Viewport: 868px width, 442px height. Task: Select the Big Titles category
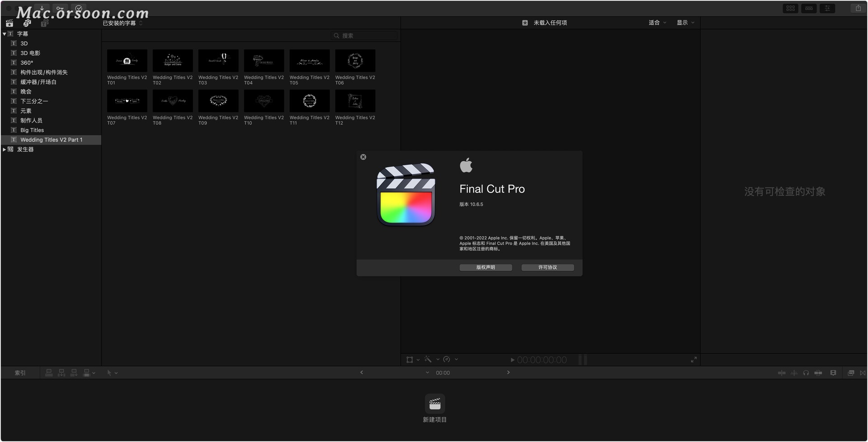(51, 130)
